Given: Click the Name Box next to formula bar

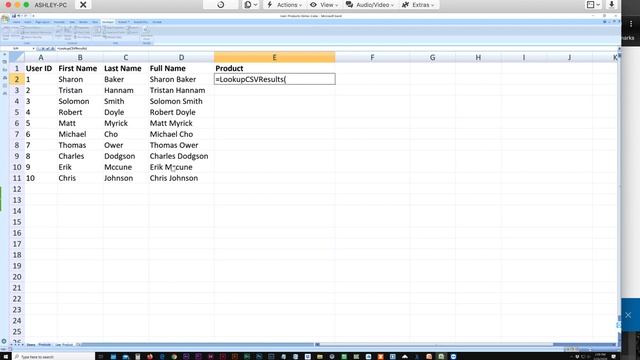Looking at the screenshot, I should (x=16, y=49).
